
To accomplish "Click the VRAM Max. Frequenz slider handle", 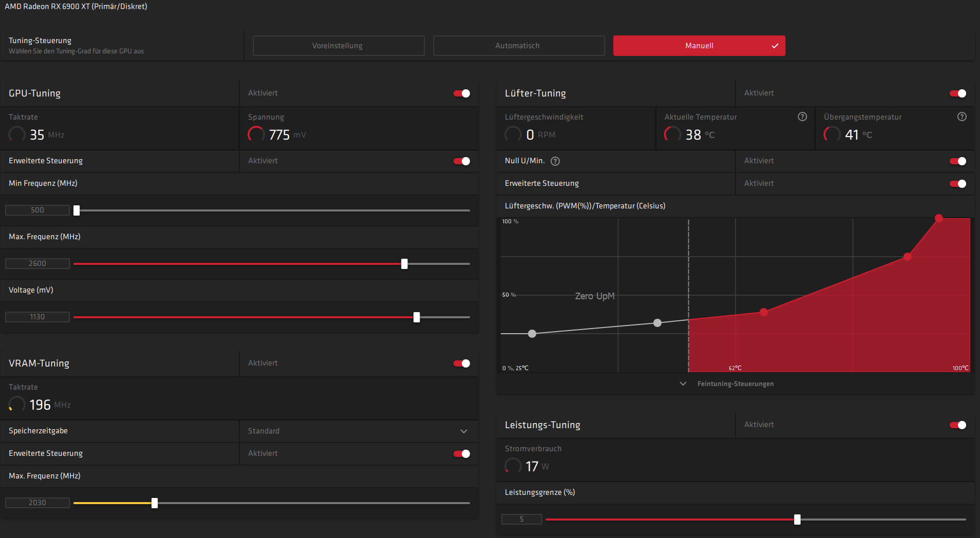I will [155, 503].
